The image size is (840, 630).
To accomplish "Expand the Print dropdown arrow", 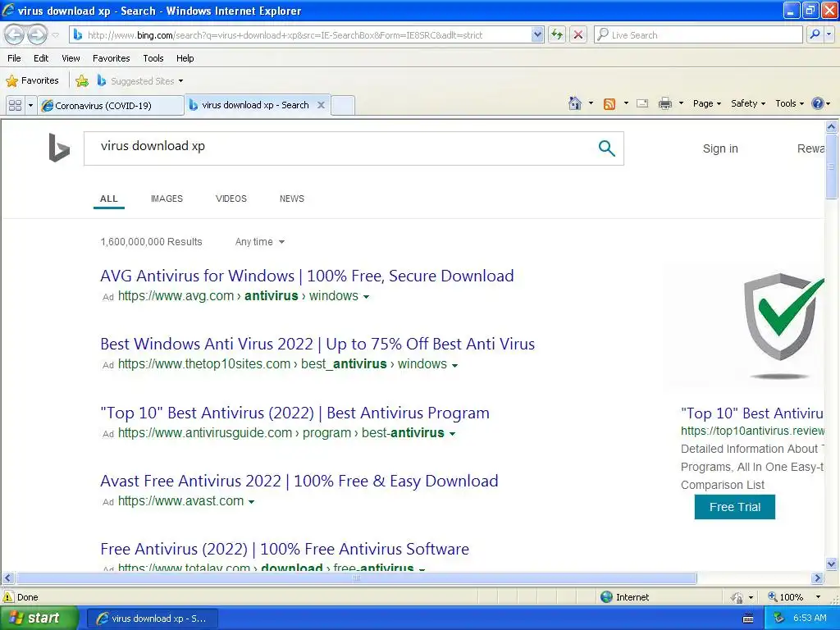I will (x=681, y=103).
